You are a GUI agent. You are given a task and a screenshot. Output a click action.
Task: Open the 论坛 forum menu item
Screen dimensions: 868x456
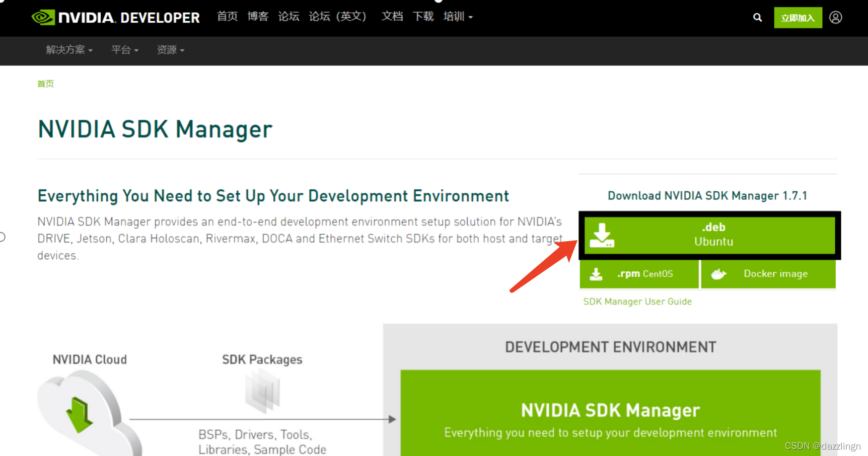click(x=289, y=16)
